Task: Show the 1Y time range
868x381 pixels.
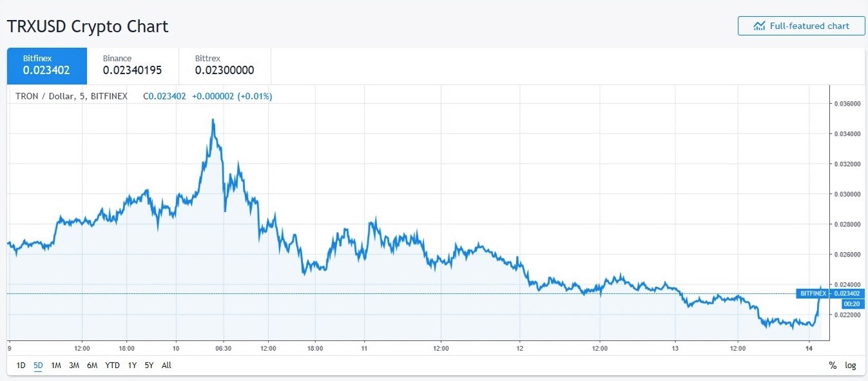Action: [132, 366]
